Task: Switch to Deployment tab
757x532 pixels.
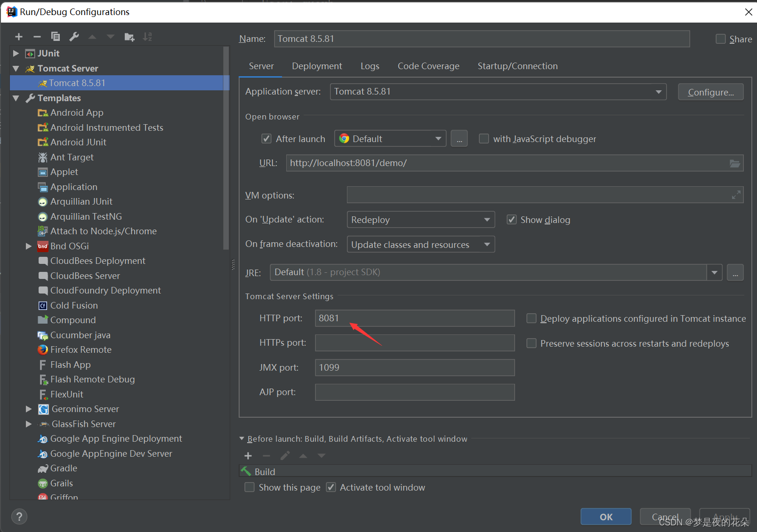Action: [x=317, y=66]
